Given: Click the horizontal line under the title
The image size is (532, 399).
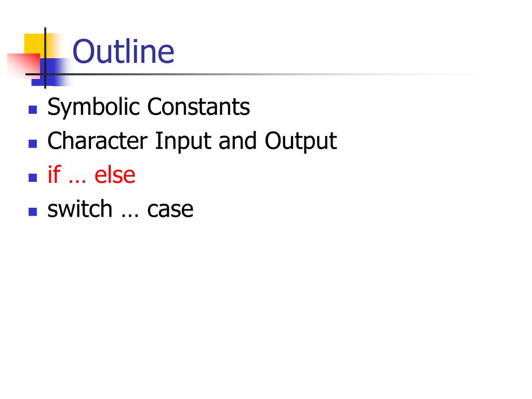Looking at the screenshot, I should 255,74.
